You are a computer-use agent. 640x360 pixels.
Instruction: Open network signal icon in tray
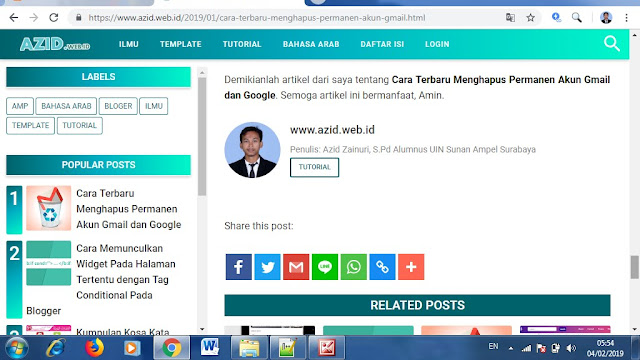(x=526, y=348)
